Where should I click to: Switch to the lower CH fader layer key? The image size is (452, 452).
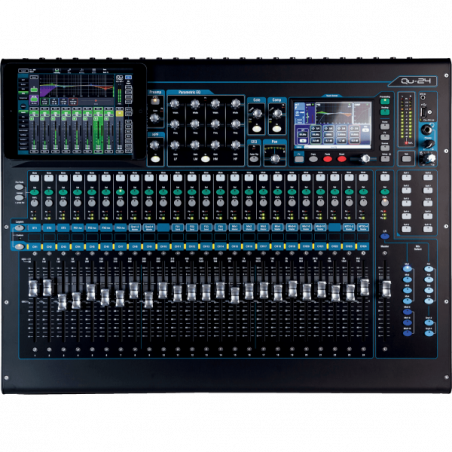point(19,247)
